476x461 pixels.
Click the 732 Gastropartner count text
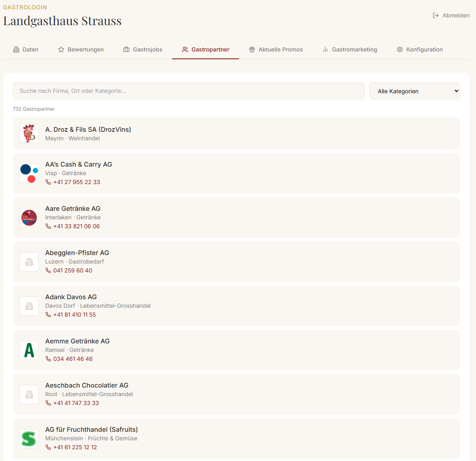(x=34, y=109)
